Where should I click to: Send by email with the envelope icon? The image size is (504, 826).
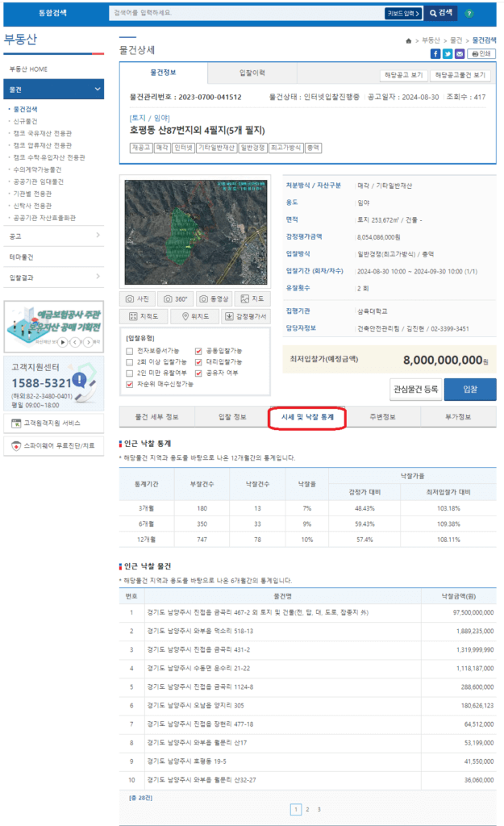point(460,54)
